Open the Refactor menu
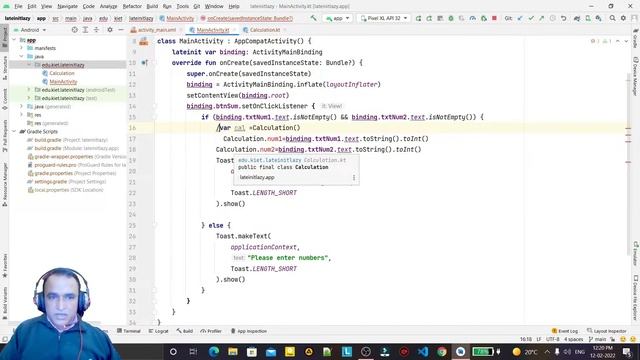 [132, 7]
